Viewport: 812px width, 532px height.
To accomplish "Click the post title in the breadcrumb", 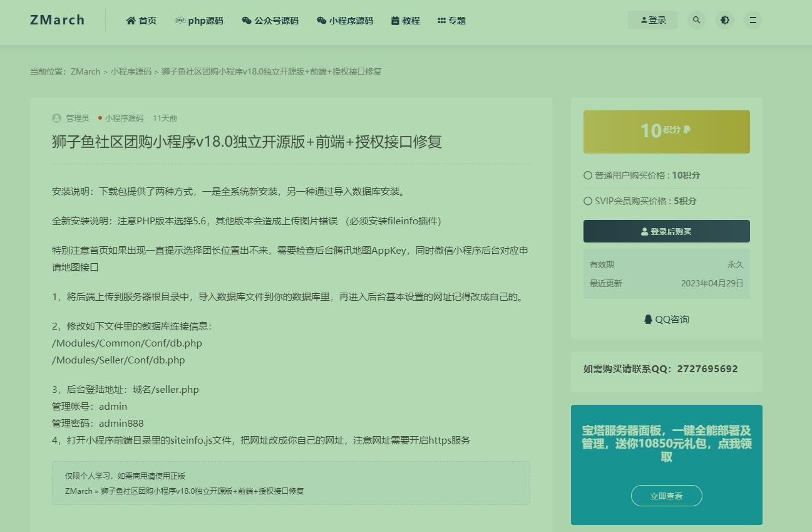I will click(x=272, y=71).
